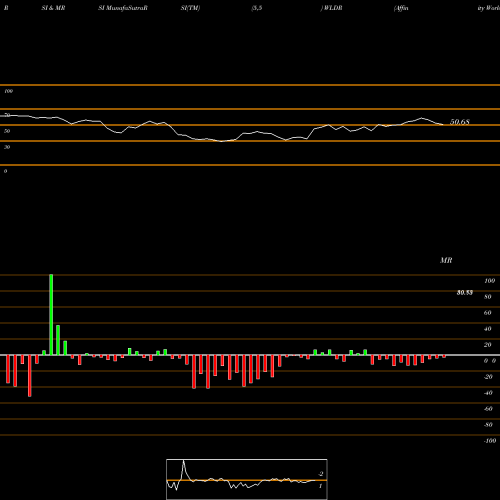Click MR axis label -100
Screen dimensions: 500x500
489,441
